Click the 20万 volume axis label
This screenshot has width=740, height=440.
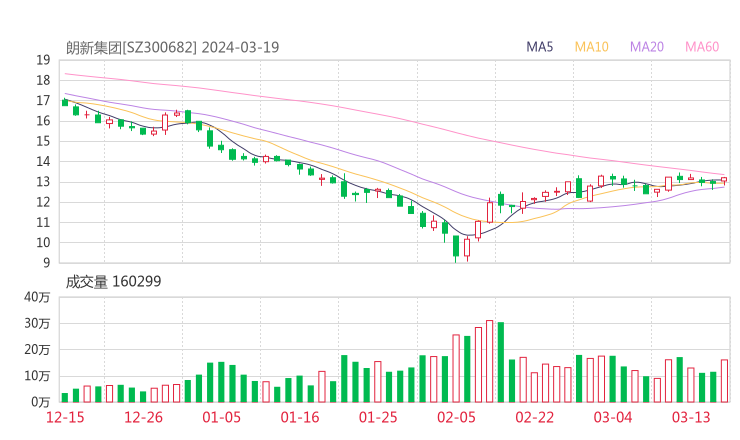pos(37,350)
